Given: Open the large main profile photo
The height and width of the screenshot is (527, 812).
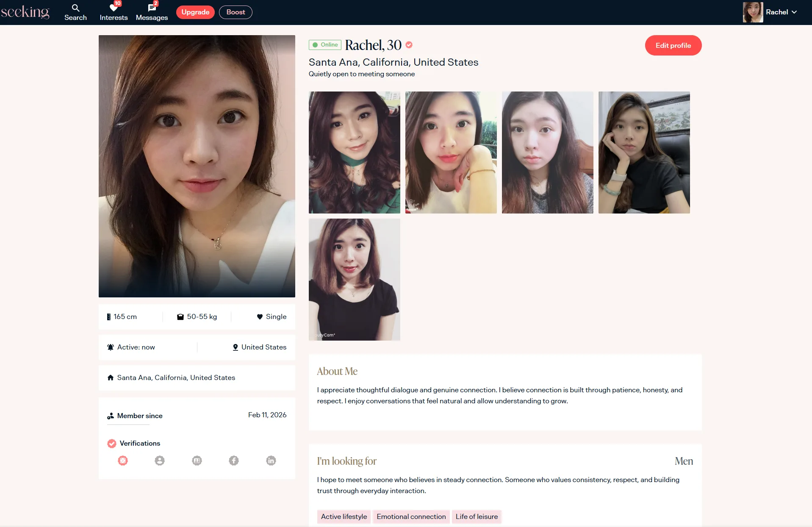Looking at the screenshot, I should (197, 166).
